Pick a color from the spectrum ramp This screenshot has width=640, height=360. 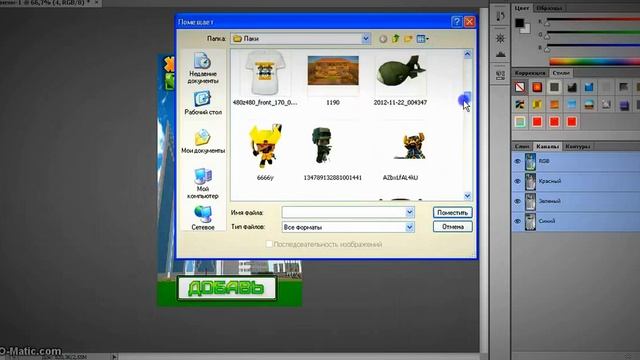tap(594, 62)
